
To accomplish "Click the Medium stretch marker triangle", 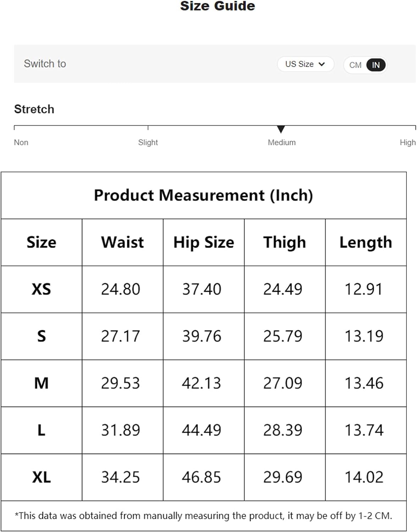I will coord(281,129).
